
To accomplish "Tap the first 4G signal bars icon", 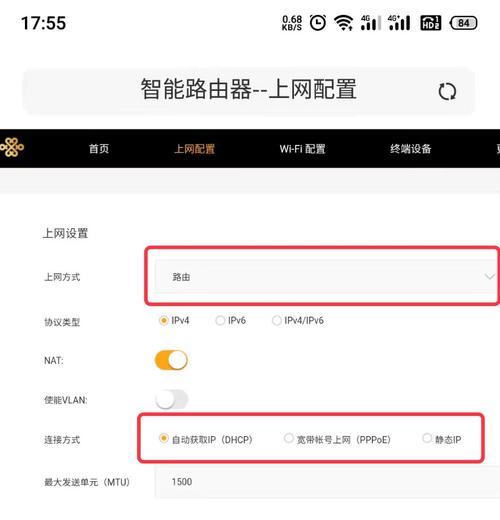I will [371, 23].
